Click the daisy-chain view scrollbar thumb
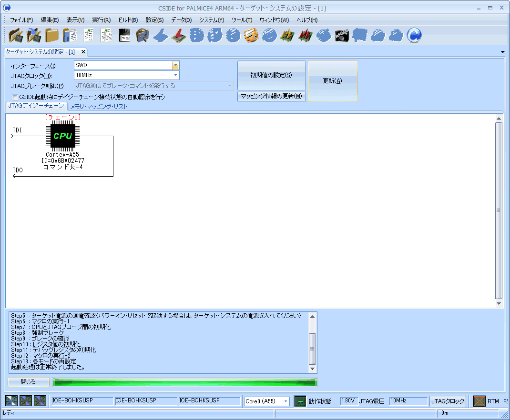 498,210
